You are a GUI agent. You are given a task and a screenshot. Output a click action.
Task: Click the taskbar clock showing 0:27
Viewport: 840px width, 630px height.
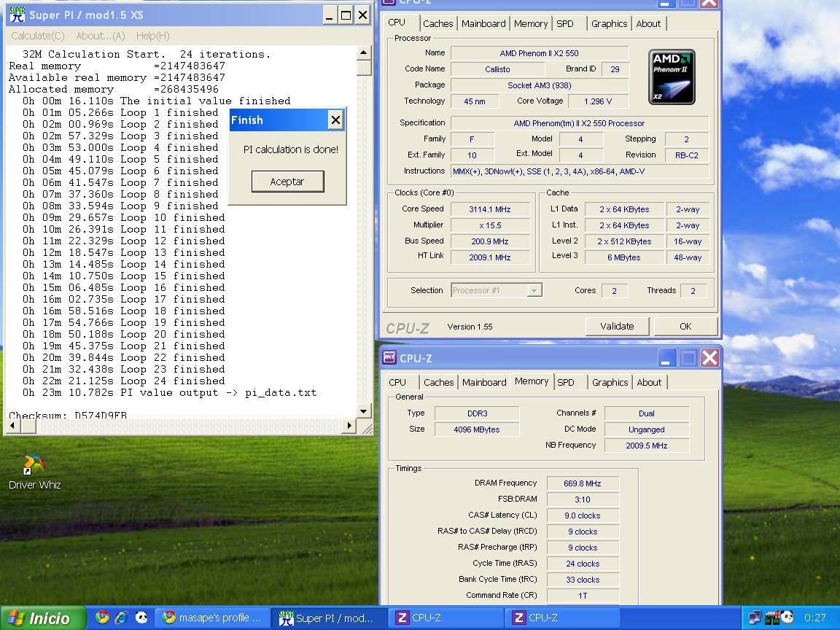coord(814,618)
